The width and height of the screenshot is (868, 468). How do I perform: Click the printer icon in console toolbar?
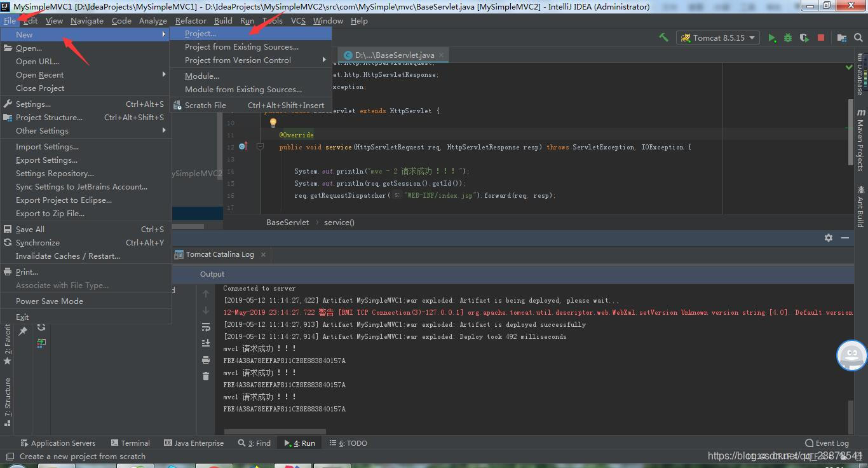pos(206,360)
